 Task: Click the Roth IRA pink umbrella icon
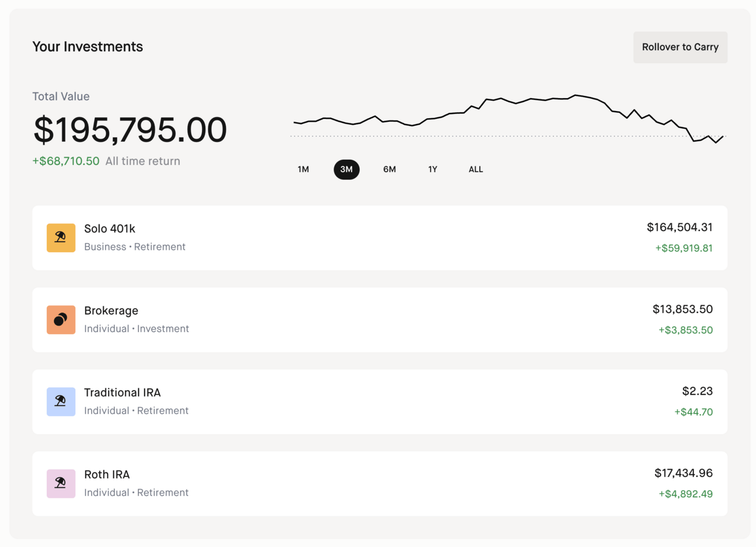[x=61, y=483]
